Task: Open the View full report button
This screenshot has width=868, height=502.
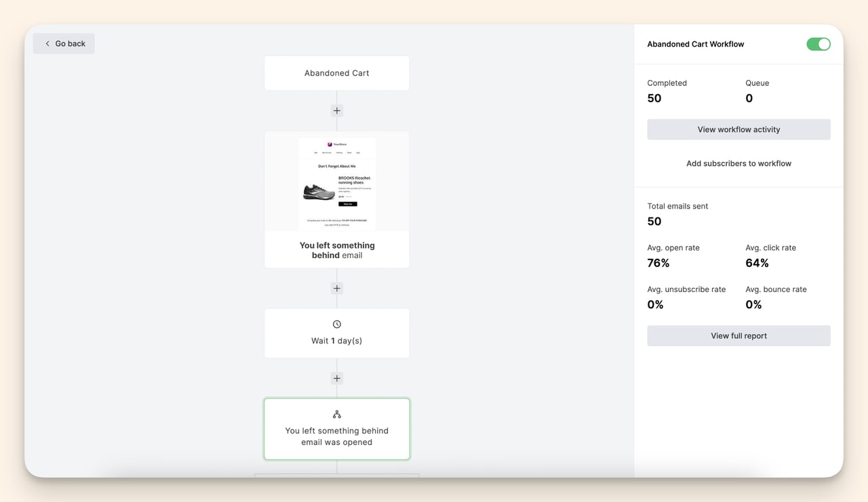Action: 739,335
